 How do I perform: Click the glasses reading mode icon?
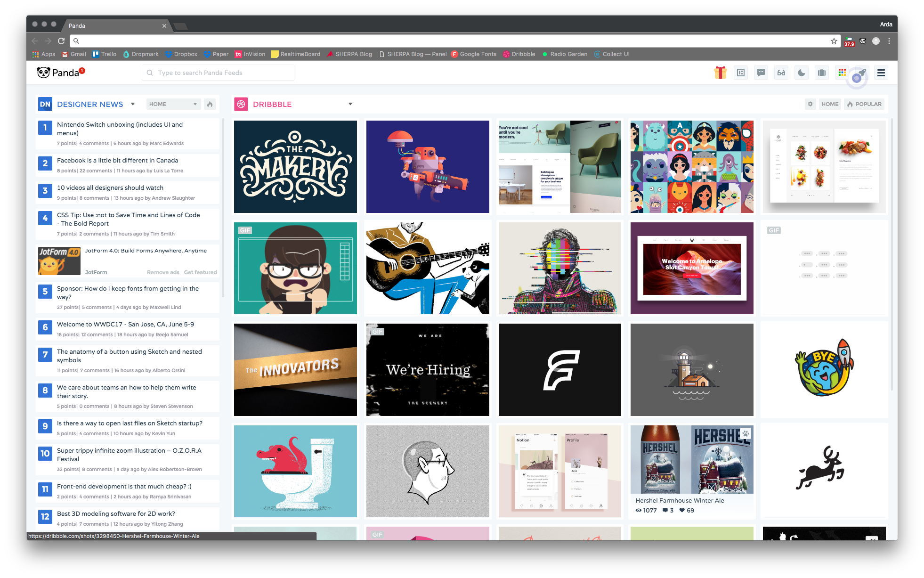click(x=781, y=73)
